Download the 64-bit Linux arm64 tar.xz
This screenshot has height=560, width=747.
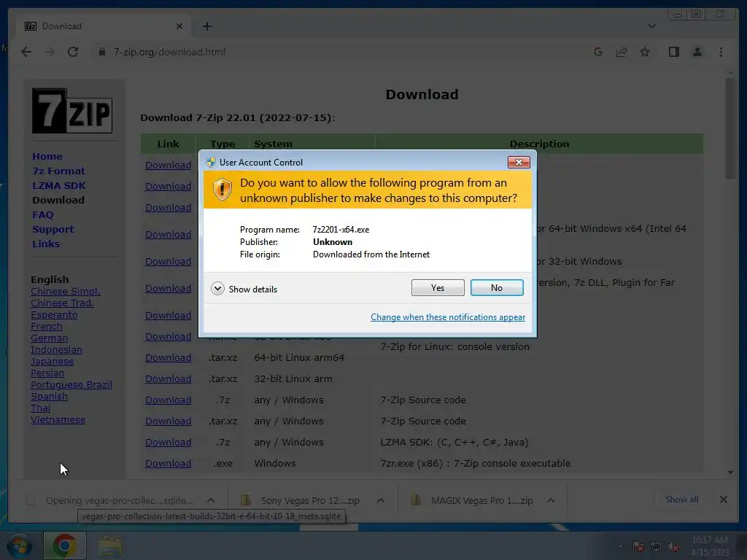(x=169, y=357)
